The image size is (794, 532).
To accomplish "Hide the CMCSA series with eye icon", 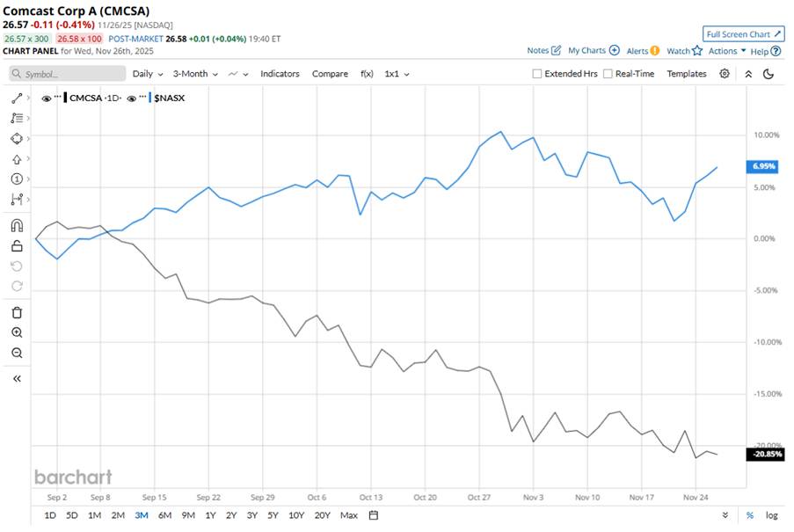I will pyautogui.click(x=47, y=98).
